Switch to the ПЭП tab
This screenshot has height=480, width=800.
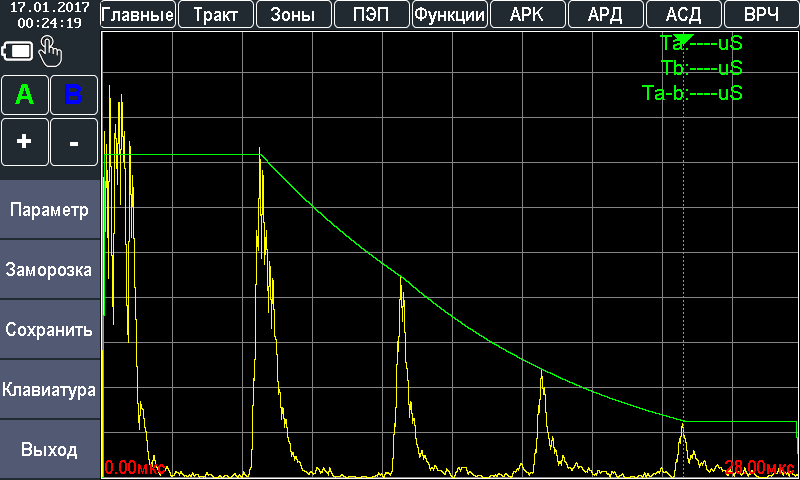click(x=372, y=15)
